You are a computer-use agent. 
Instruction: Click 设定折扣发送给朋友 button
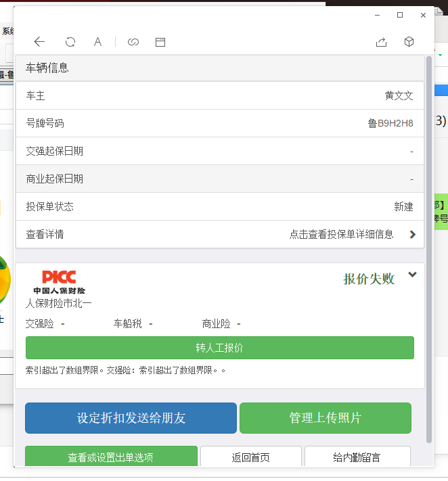click(x=131, y=418)
